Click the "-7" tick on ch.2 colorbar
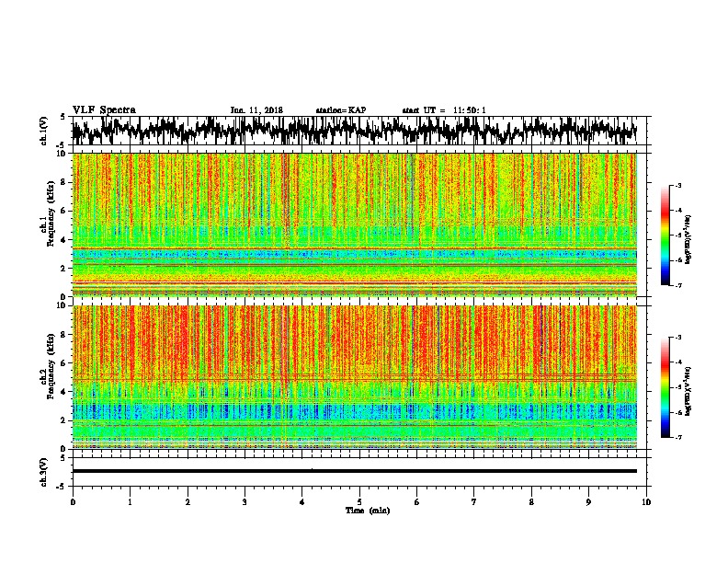Image resolution: width=728 pixels, height=563 pixels. [678, 437]
